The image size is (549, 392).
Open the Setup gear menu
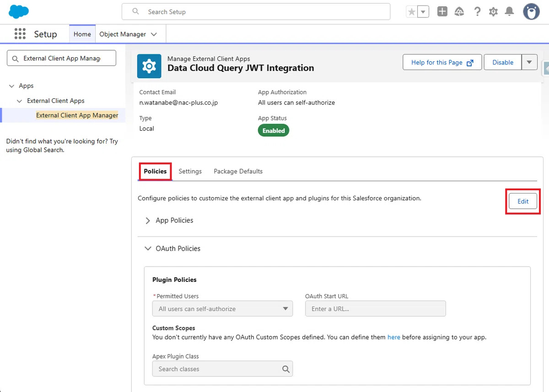[493, 12]
